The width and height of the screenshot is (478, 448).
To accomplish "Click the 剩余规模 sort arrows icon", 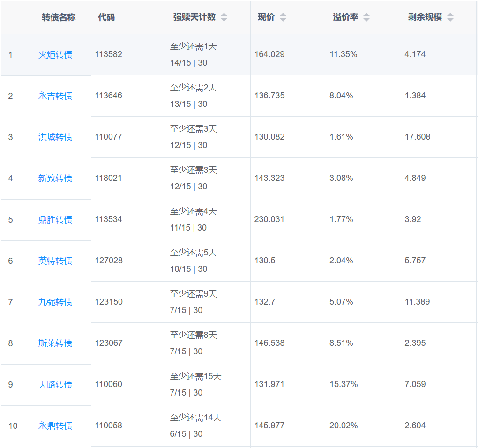I will tap(450, 17).
